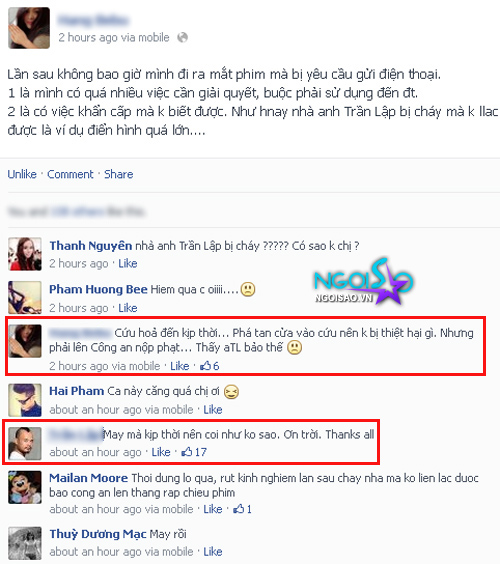Open Thanh Nguyên profile name link
The image size is (500, 564).
tap(91, 246)
